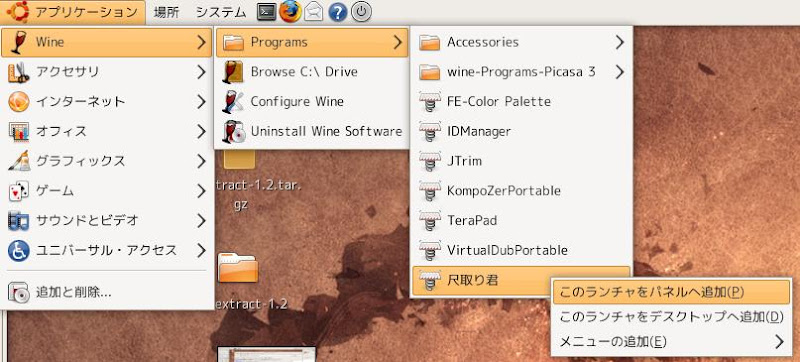Image resolution: width=800 pixels, height=362 pixels.
Task: Click the 追加と削除... label
Action: click(73, 293)
